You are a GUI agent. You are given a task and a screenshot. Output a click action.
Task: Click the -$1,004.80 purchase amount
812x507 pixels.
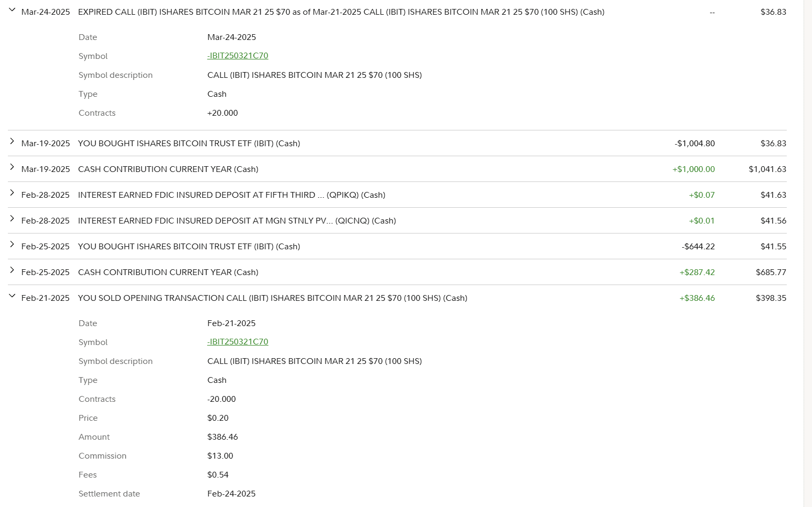tap(694, 144)
